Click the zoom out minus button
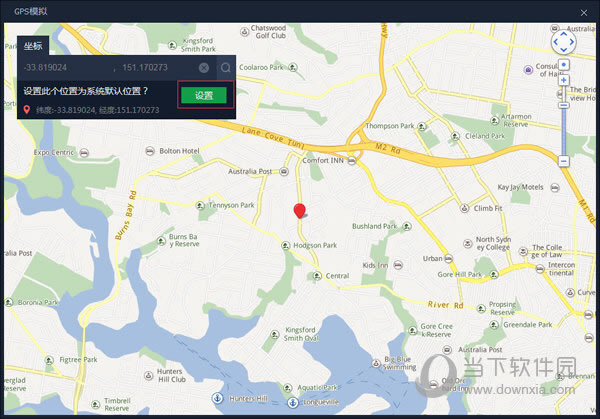Screen dimensions: 600x419 coord(564,160)
